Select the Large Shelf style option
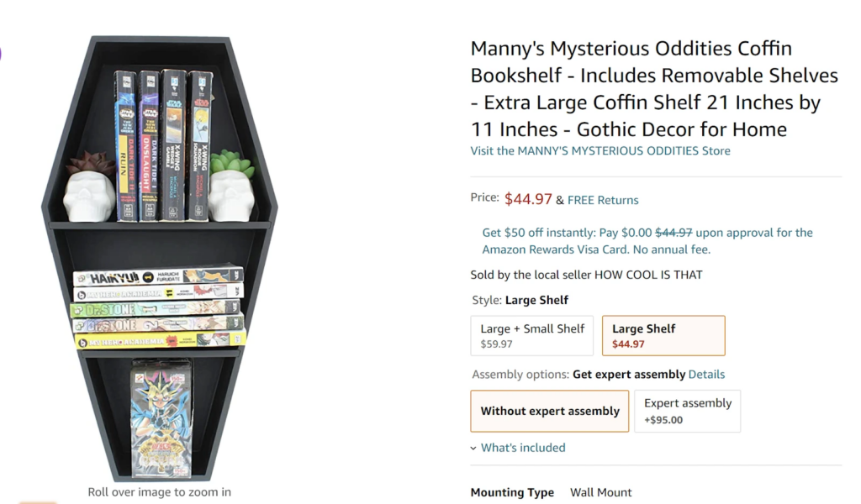Screen dimensions: 861x504 (x=663, y=334)
